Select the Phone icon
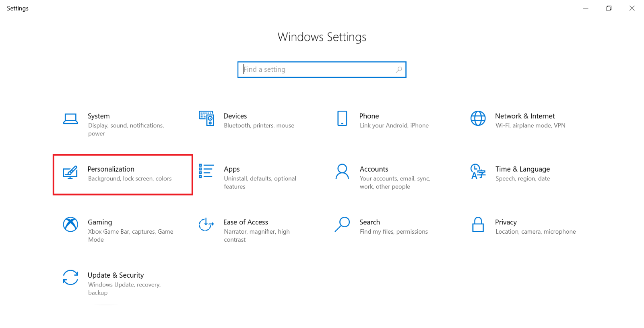Viewport: 644px width, 328px height. click(342, 118)
